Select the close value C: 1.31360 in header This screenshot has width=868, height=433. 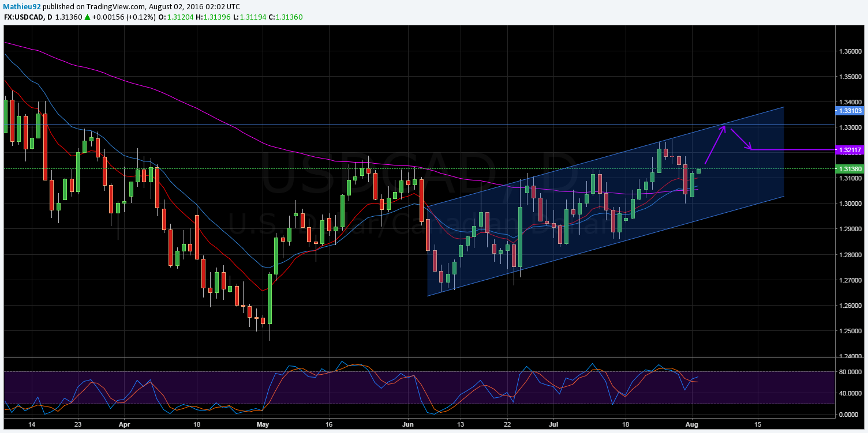click(x=285, y=17)
